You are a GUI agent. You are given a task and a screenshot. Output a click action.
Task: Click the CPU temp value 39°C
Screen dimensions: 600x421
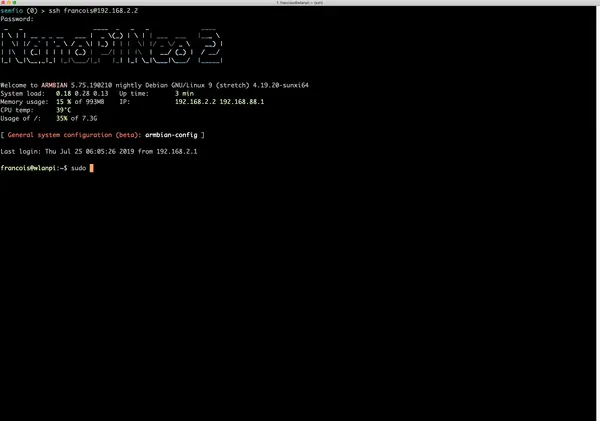[64, 110]
